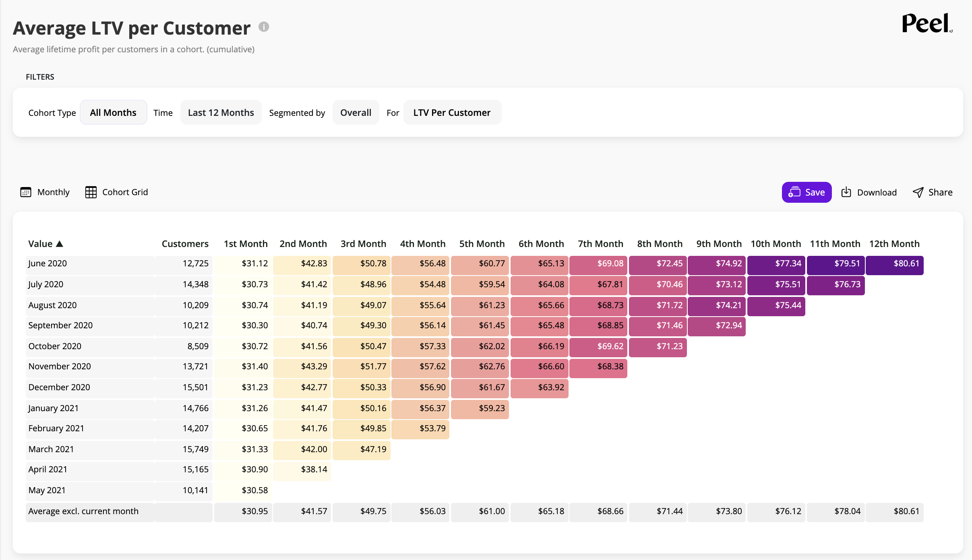The image size is (972, 560).
Task: Click the Share link text
Action: (x=940, y=192)
